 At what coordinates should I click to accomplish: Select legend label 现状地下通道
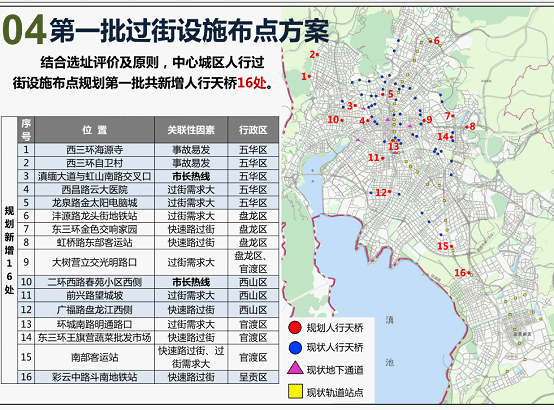pyautogui.click(x=335, y=370)
